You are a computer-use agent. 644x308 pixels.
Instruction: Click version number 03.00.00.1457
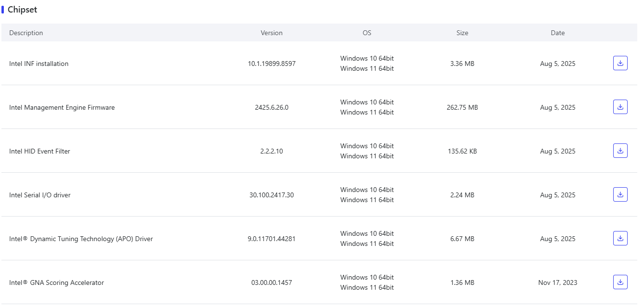[x=272, y=282]
